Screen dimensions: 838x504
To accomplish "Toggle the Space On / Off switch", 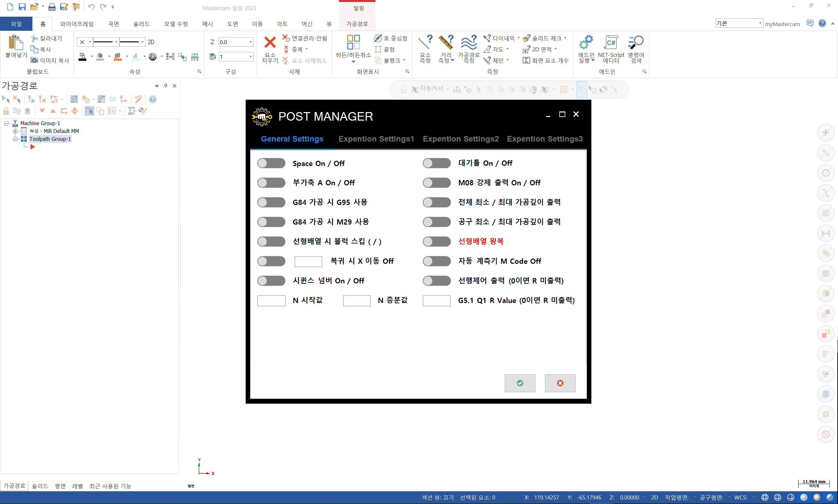I will click(271, 163).
